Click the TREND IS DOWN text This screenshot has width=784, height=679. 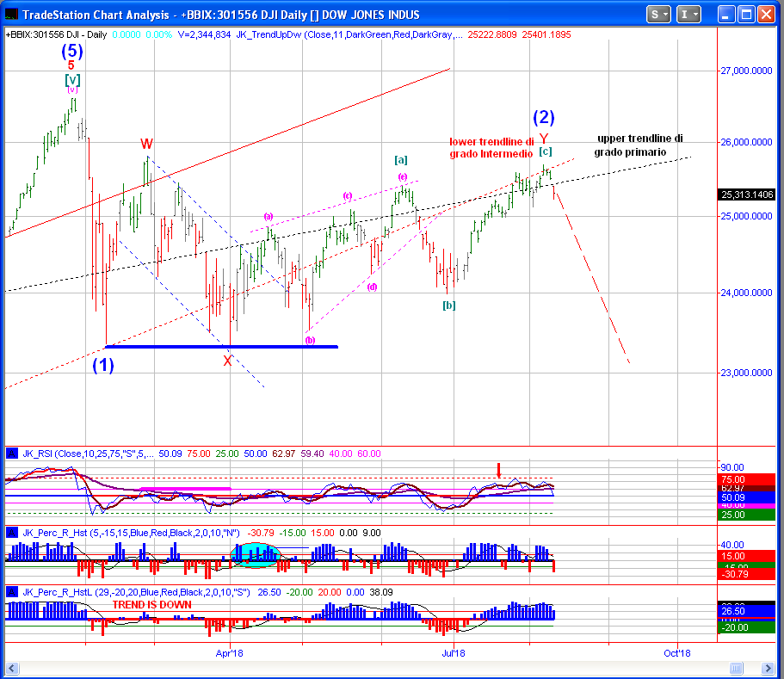coord(152,604)
